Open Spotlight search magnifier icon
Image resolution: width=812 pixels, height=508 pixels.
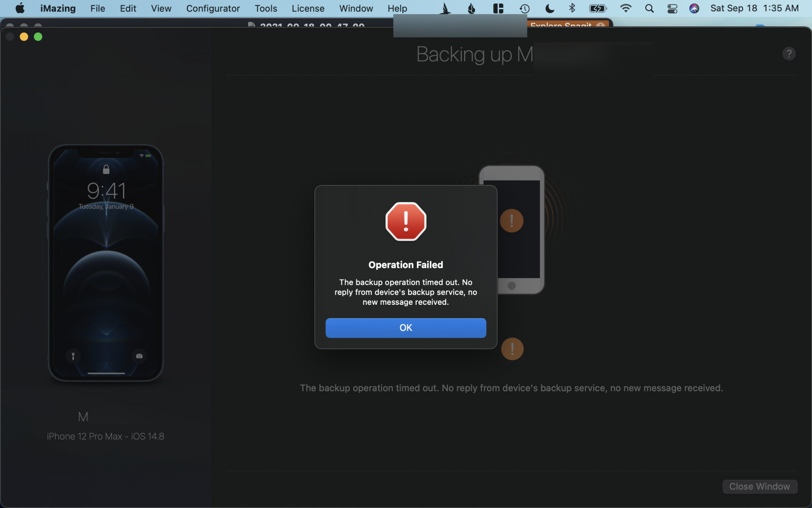(x=649, y=9)
